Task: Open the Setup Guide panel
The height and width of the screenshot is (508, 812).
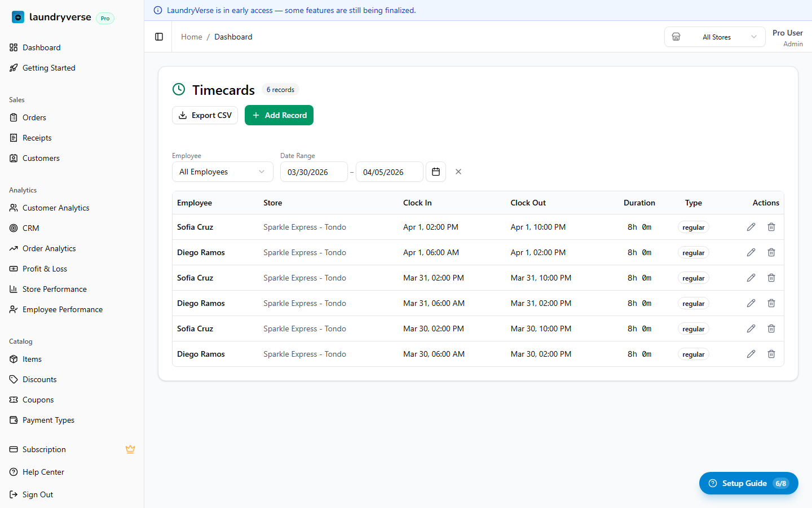Action: (748, 483)
